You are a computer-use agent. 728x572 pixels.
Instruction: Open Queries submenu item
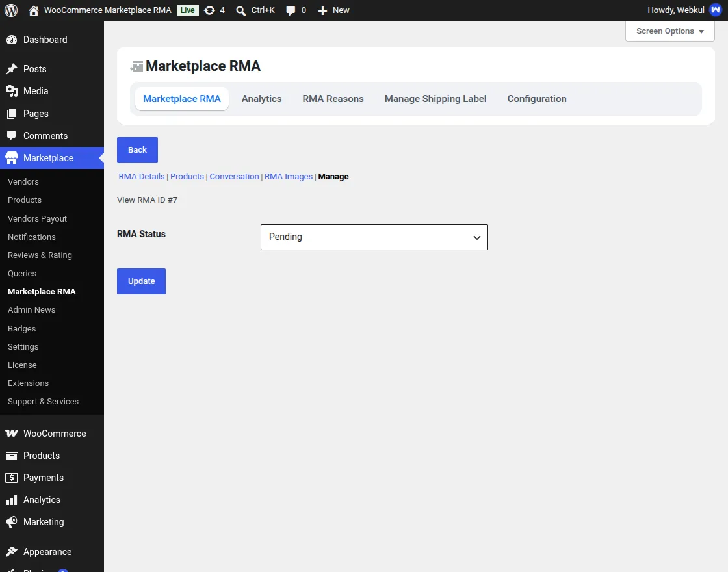[22, 274]
